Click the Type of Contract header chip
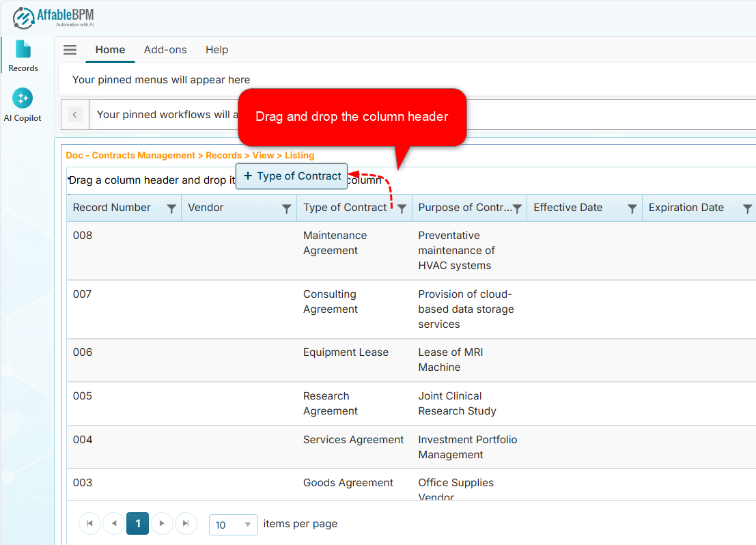Image resolution: width=756 pixels, height=545 pixels. coord(291,176)
